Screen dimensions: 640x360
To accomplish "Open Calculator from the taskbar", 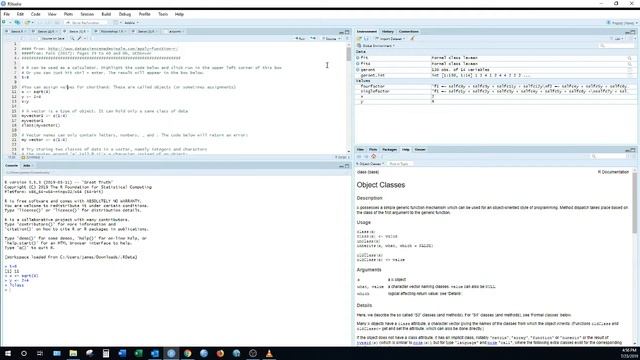I will 106,353.
